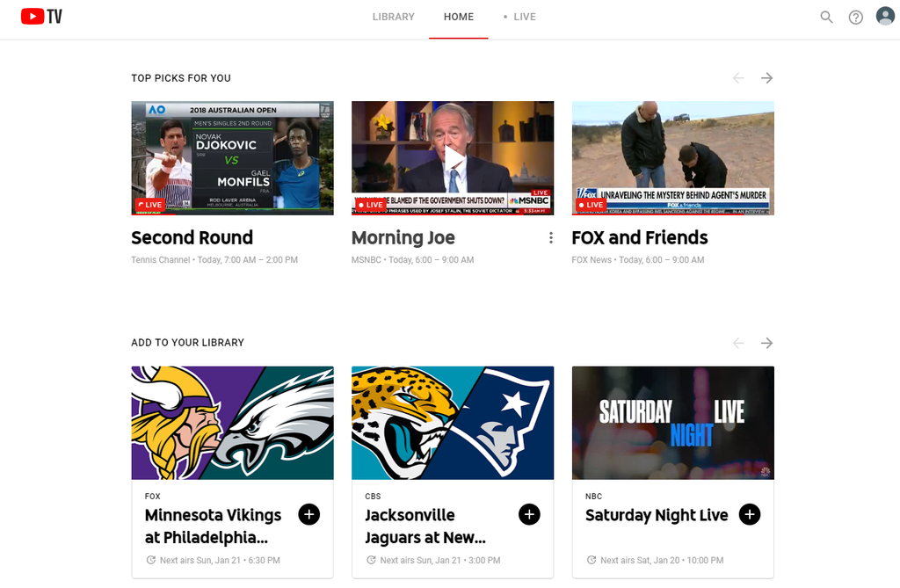Switch to the LIBRARY tab

pyautogui.click(x=393, y=16)
